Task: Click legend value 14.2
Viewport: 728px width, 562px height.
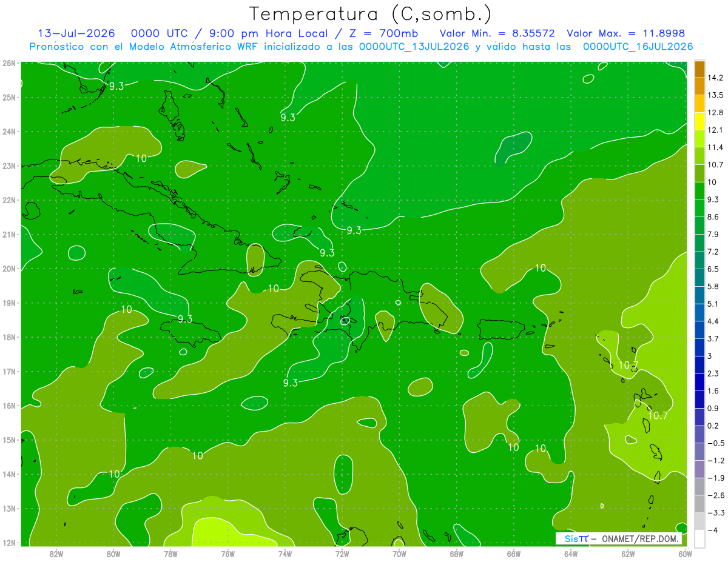Action: tap(715, 78)
